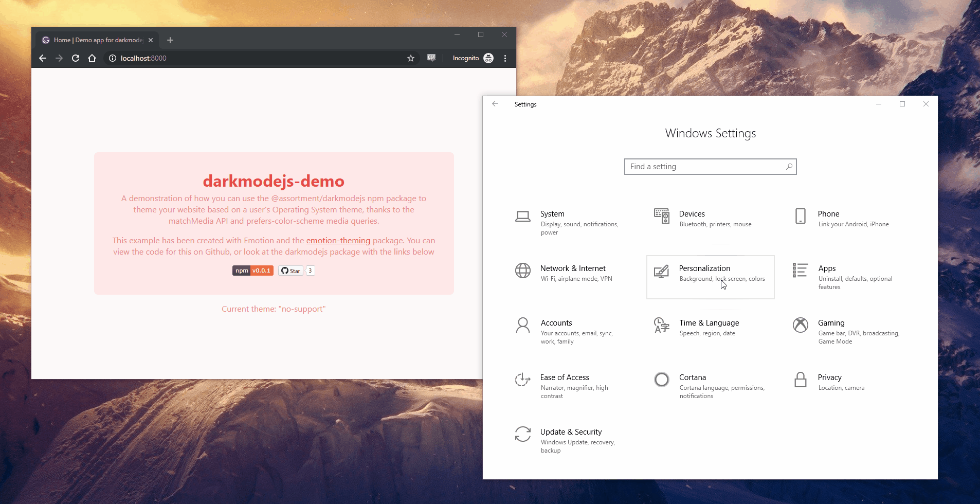Open the Apps list icon
980x504 pixels.
coord(800,270)
